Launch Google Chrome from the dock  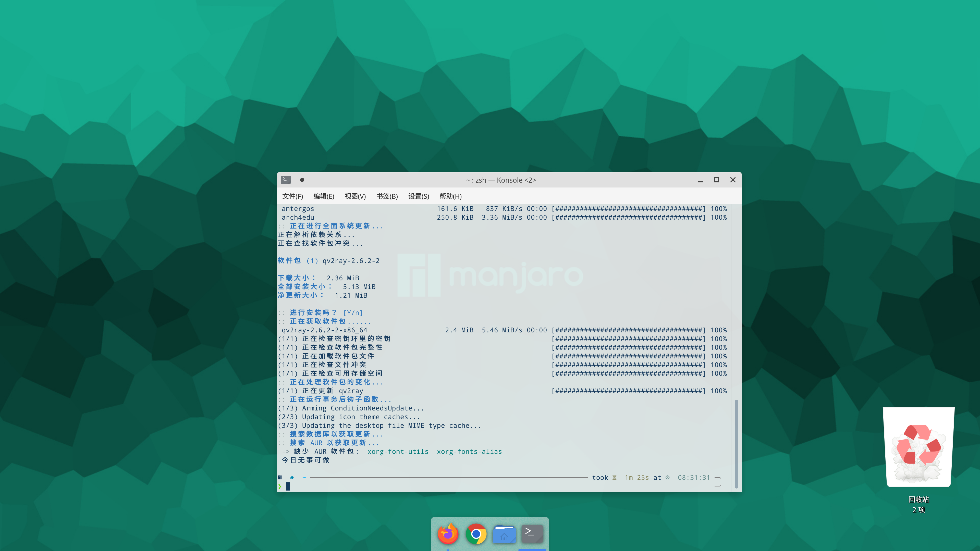tap(476, 534)
